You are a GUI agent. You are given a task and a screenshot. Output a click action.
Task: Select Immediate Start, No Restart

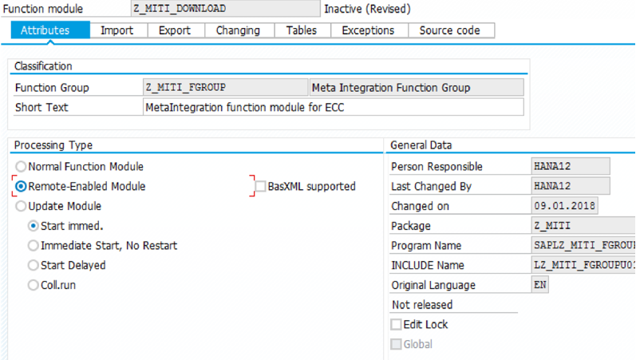tap(34, 246)
